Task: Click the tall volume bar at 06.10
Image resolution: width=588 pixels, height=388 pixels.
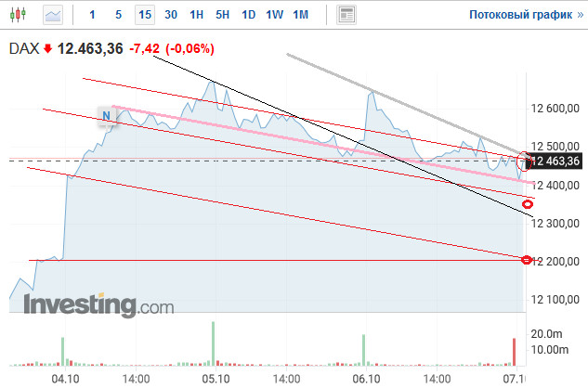Action: tap(363, 350)
